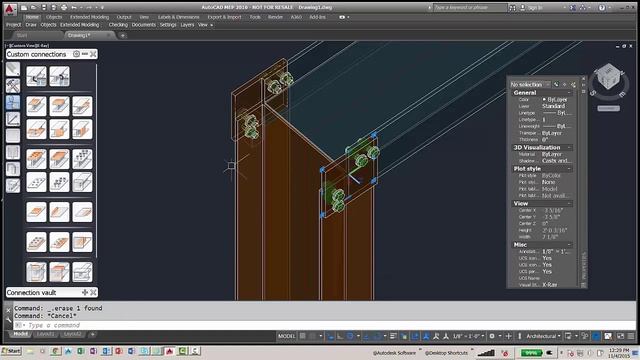Select the flat plate icon in connections sidebar
Screen dimensions: 640x360
click(13, 136)
